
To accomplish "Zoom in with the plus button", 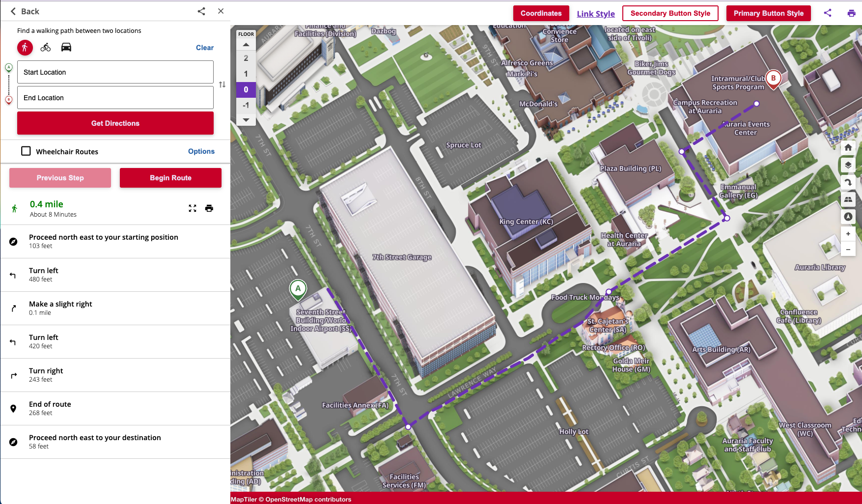I will tap(848, 234).
